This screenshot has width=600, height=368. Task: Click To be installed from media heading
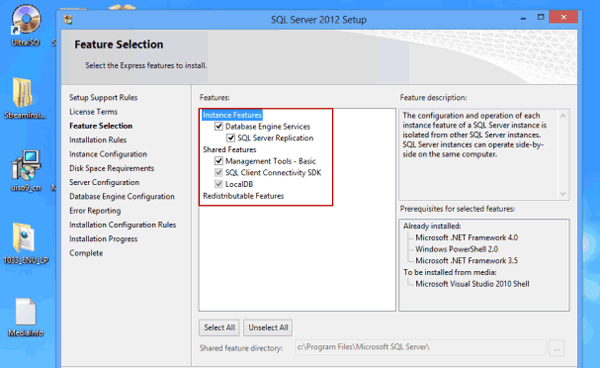pos(450,272)
